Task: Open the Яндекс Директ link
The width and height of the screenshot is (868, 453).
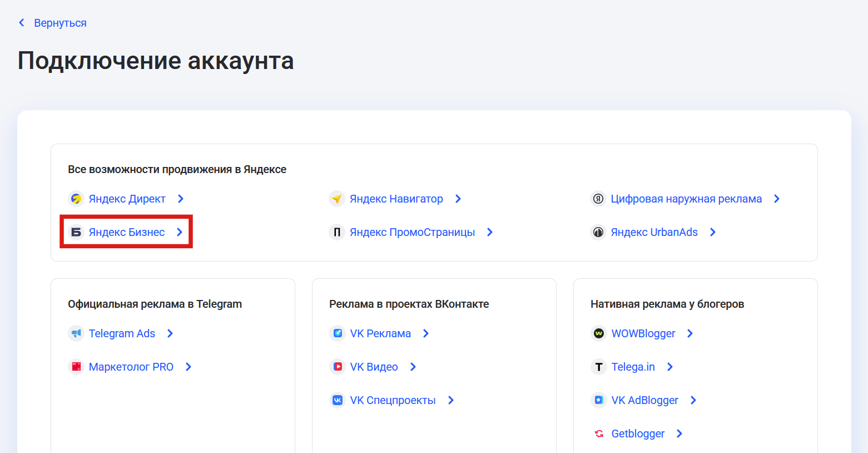Action: [127, 199]
